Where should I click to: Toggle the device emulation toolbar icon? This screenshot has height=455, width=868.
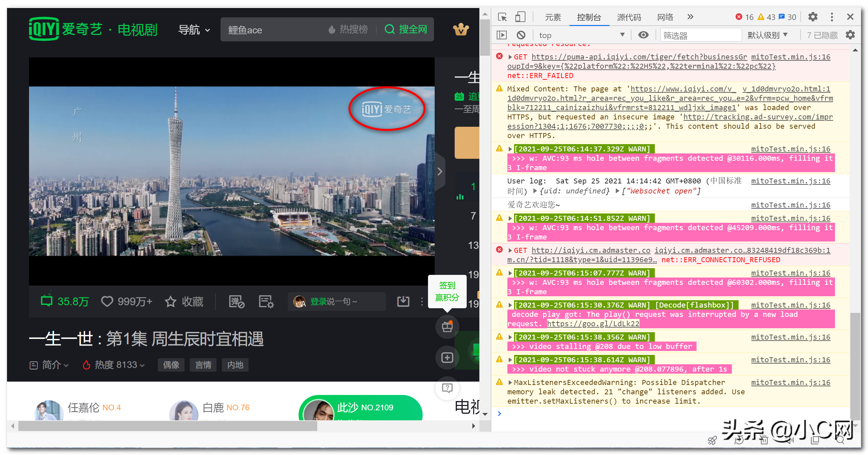click(520, 17)
